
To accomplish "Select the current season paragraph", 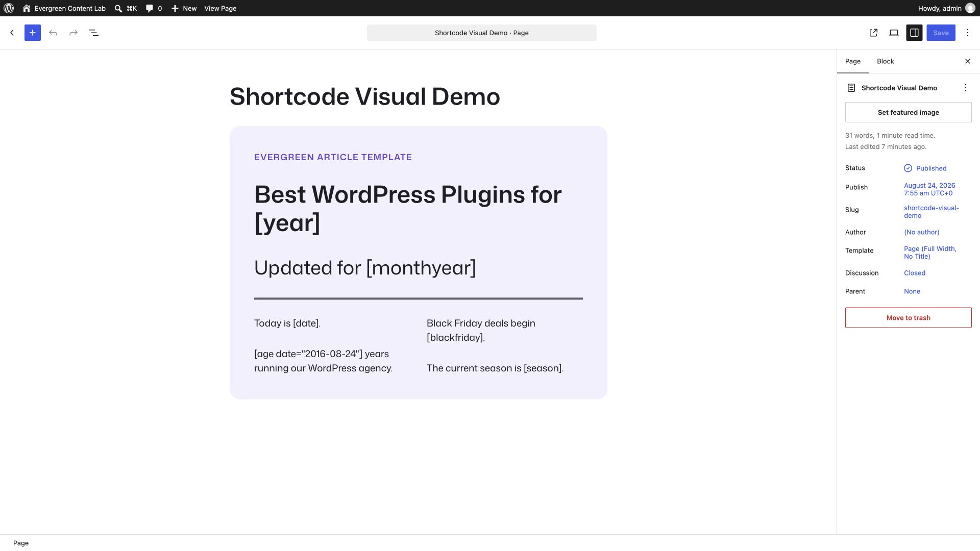I will click(x=495, y=368).
